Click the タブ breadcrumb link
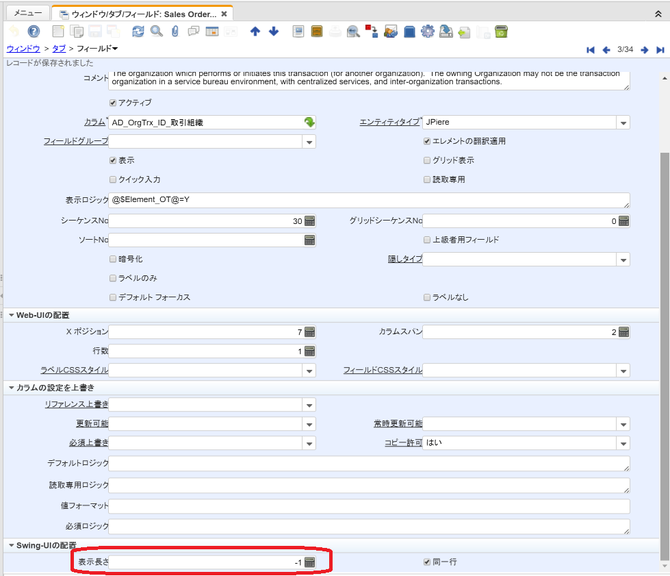The height and width of the screenshot is (576, 670). tap(59, 49)
